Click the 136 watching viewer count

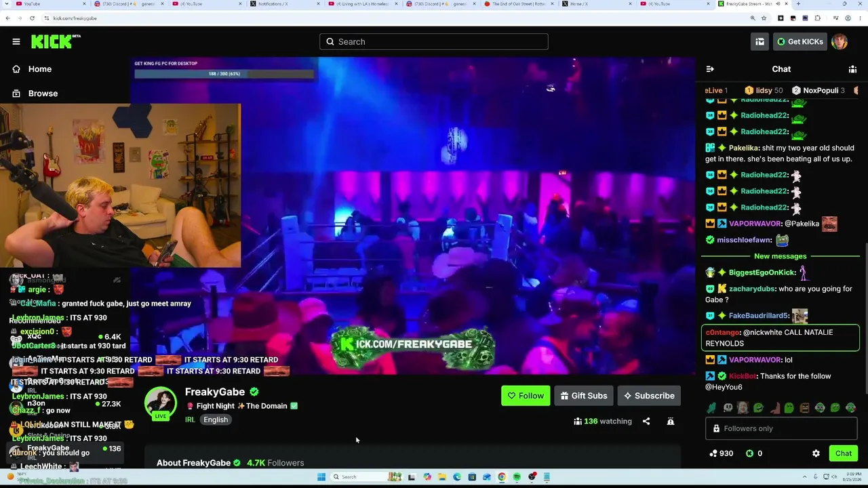(603, 421)
